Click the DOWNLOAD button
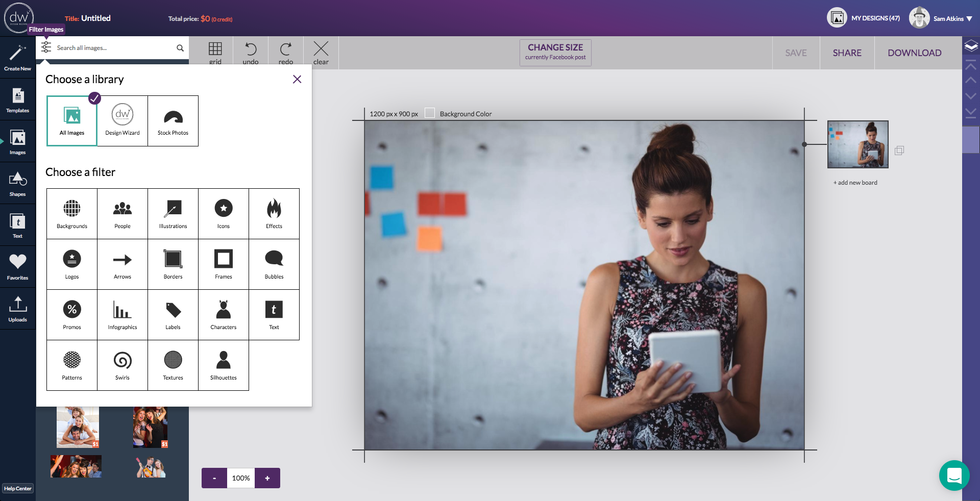The width and height of the screenshot is (980, 501). [914, 53]
